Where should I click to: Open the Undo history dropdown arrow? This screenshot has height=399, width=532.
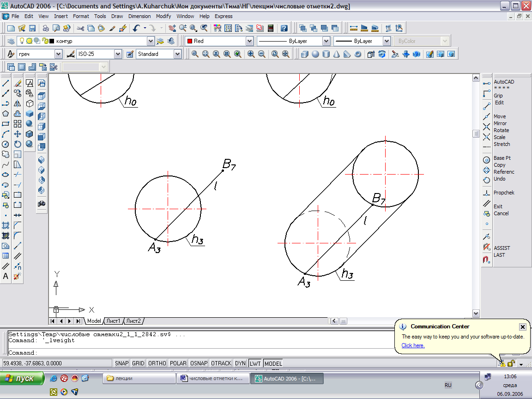point(145,28)
